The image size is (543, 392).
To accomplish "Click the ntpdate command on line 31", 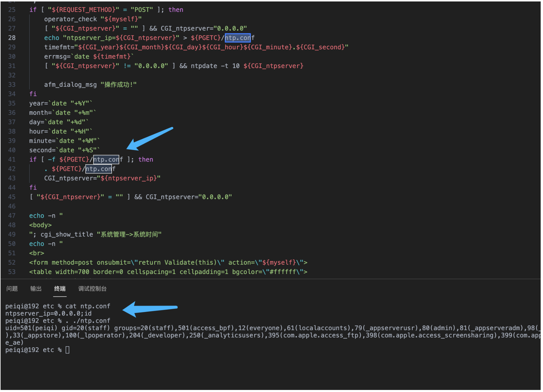I will (x=204, y=66).
